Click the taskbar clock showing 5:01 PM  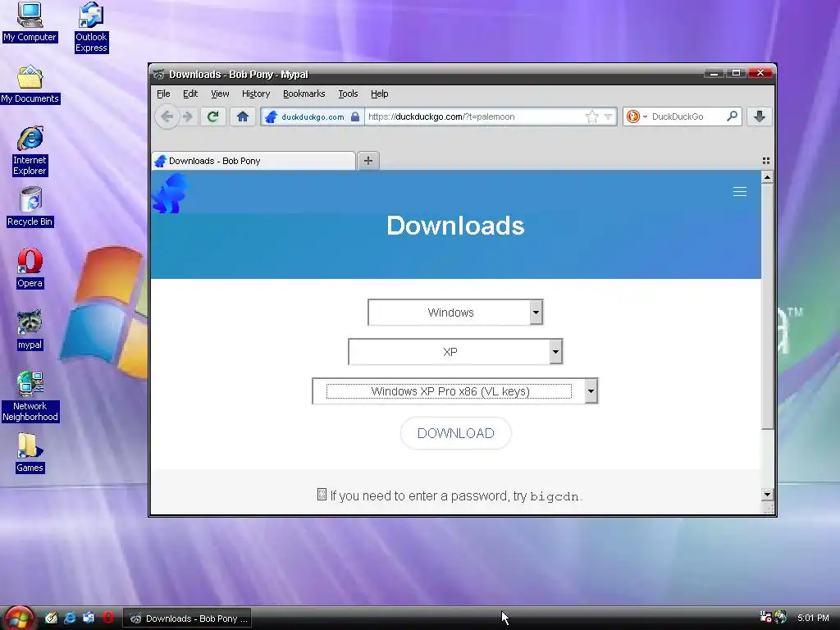(813, 619)
